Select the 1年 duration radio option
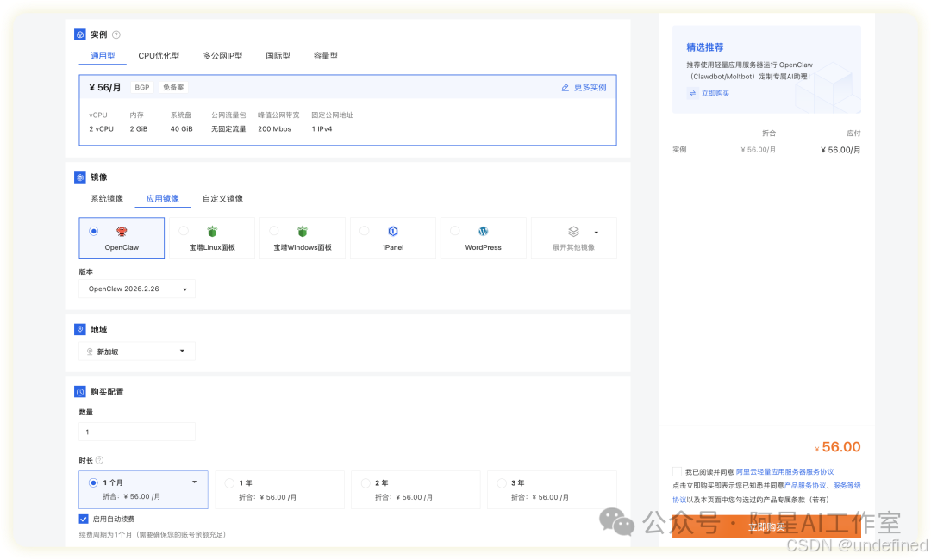This screenshot has height=560, width=931. 229,483
